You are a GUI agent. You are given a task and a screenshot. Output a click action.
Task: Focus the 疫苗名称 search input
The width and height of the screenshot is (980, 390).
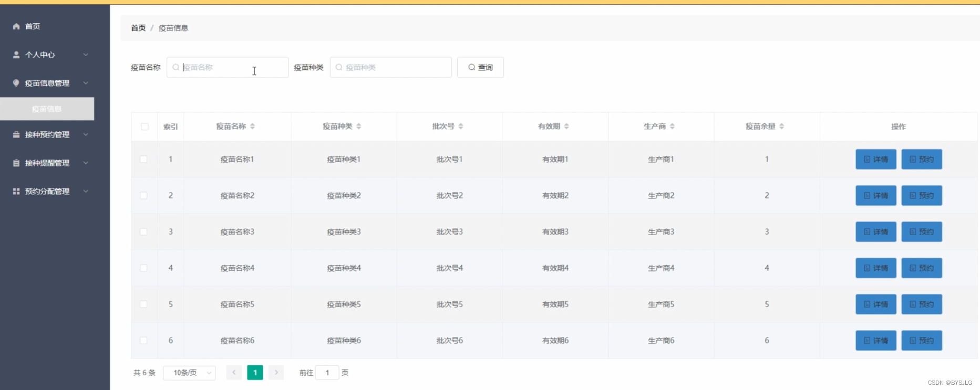pos(228,67)
